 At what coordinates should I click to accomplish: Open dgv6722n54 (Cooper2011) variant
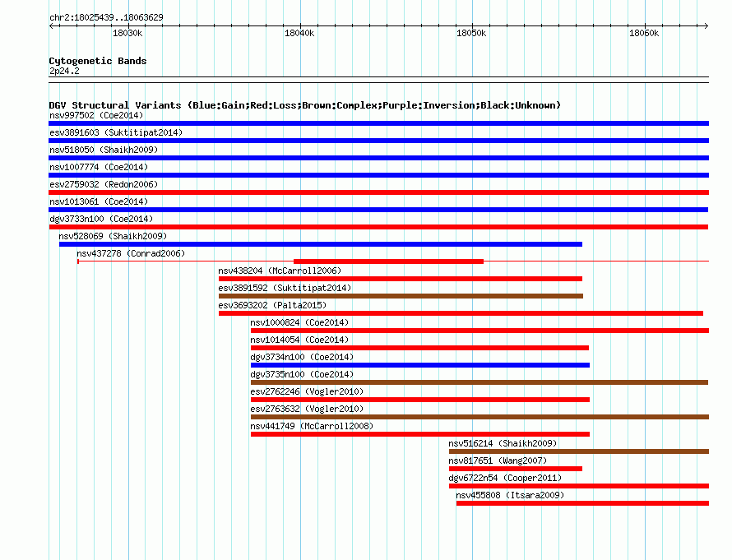click(x=505, y=478)
